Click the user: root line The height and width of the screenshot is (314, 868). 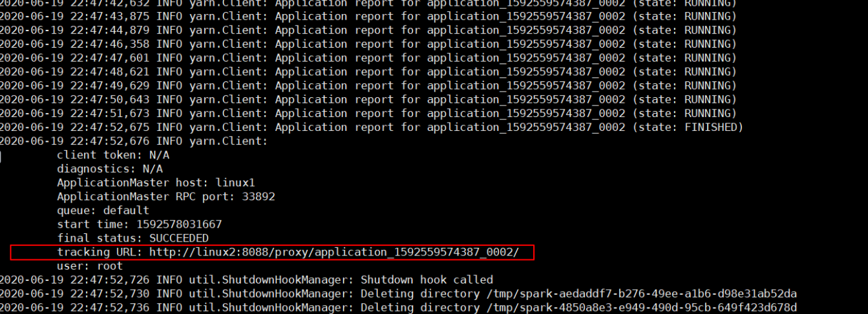tap(90, 266)
